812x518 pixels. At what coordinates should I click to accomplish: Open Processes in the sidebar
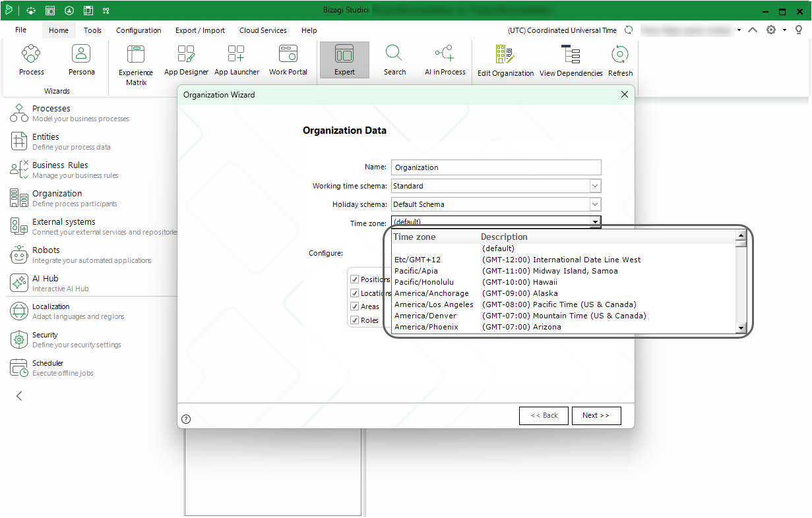point(69,113)
